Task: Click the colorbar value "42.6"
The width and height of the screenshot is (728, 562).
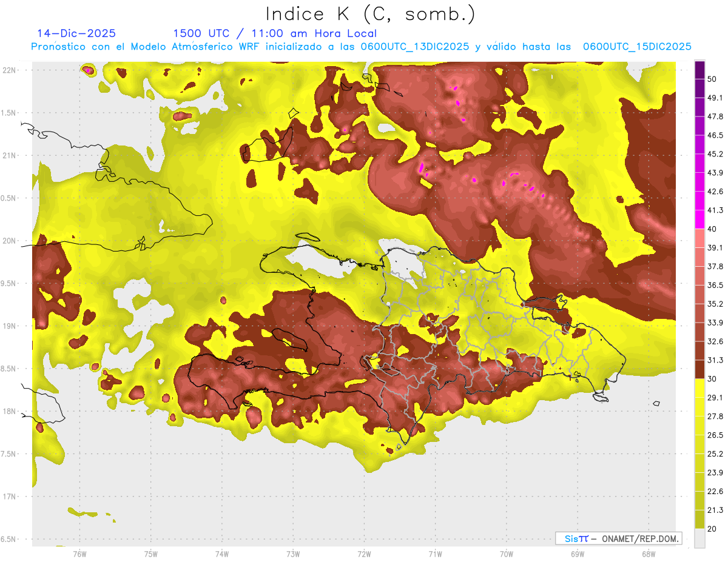Action: pyautogui.click(x=715, y=192)
